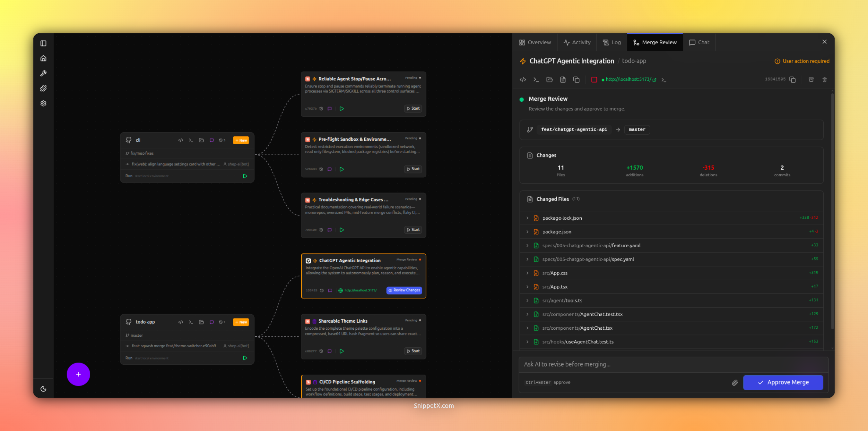Image resolution: width=868 pixels, height=431 pixels.
Task: Stop the running dev server
Action: [x=594, y=80]
